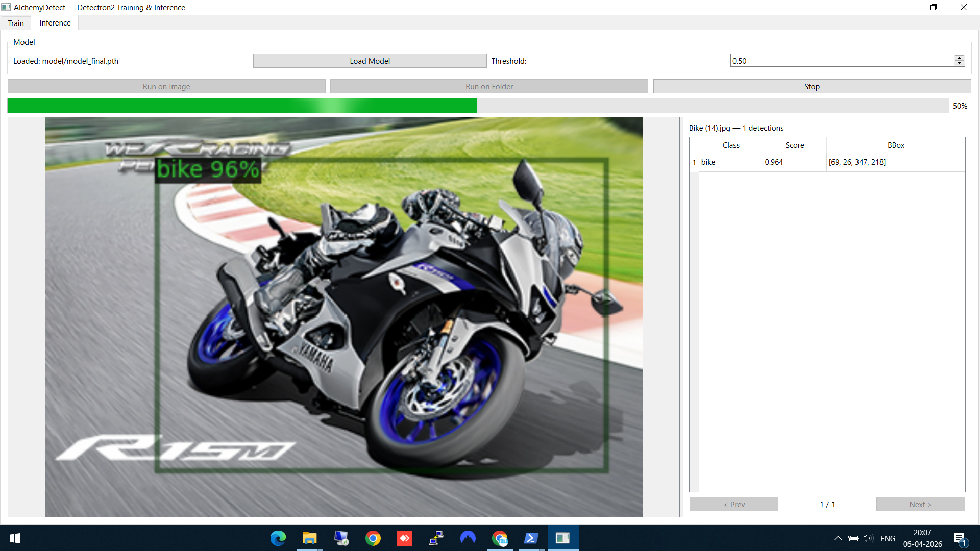Click the BBox column header
This screenshot has width=980, height=551.
[896, 145]
